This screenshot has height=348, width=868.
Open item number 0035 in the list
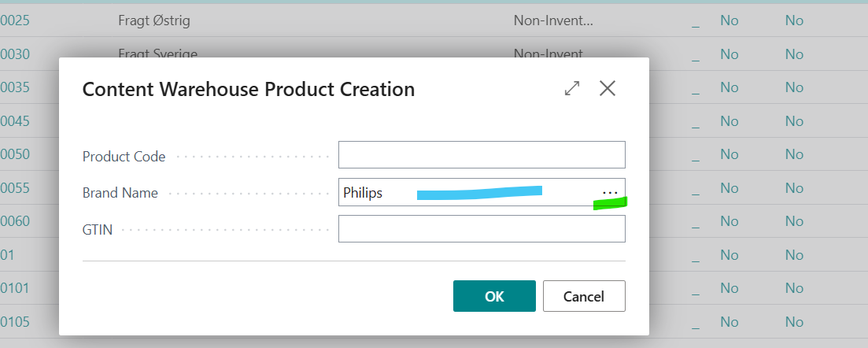[x=15, y=87]
